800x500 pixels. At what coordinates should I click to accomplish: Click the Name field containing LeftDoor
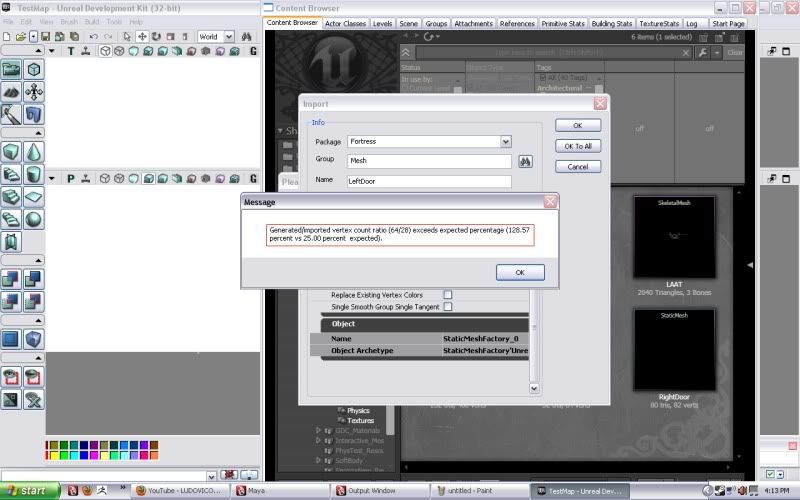(429, 181)
